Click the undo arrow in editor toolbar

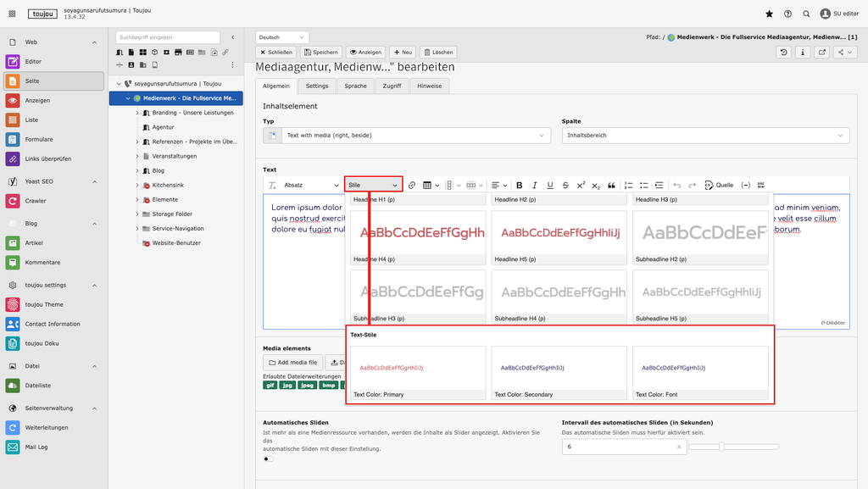(677, 186)
